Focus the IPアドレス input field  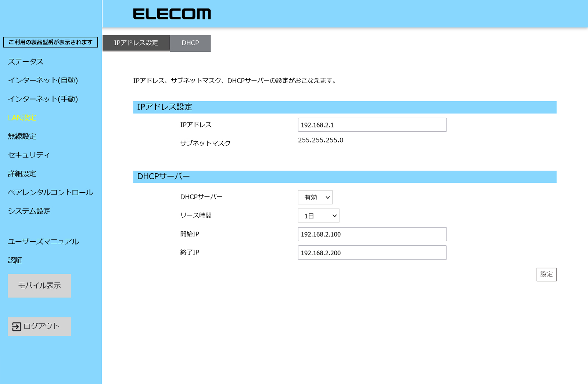[x=372, y=125]
